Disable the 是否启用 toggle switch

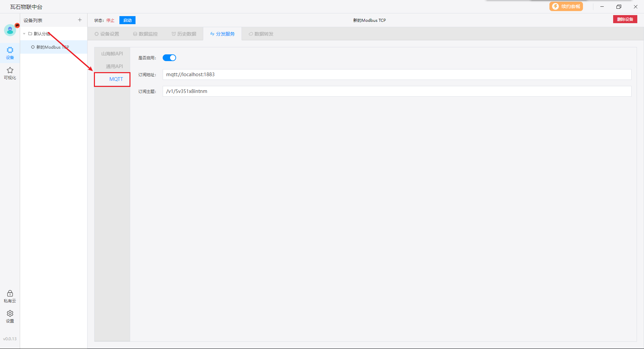[169, 58]
